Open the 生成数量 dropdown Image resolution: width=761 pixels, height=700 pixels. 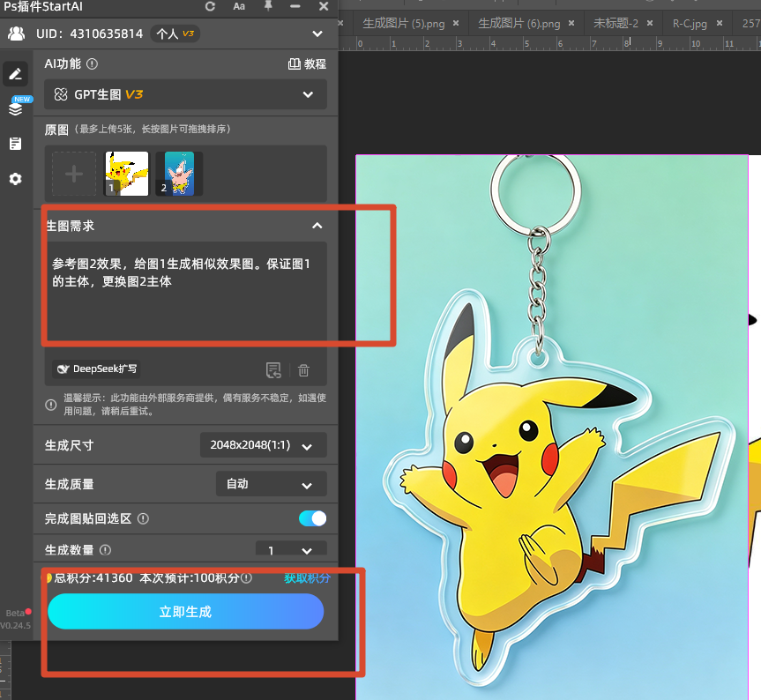coord(291,549)
